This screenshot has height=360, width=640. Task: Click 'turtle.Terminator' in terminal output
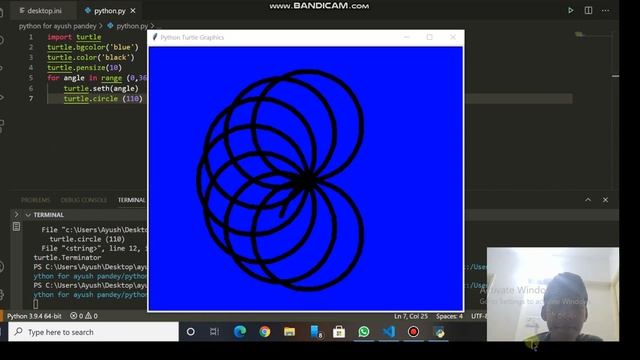tap(67, 258)
